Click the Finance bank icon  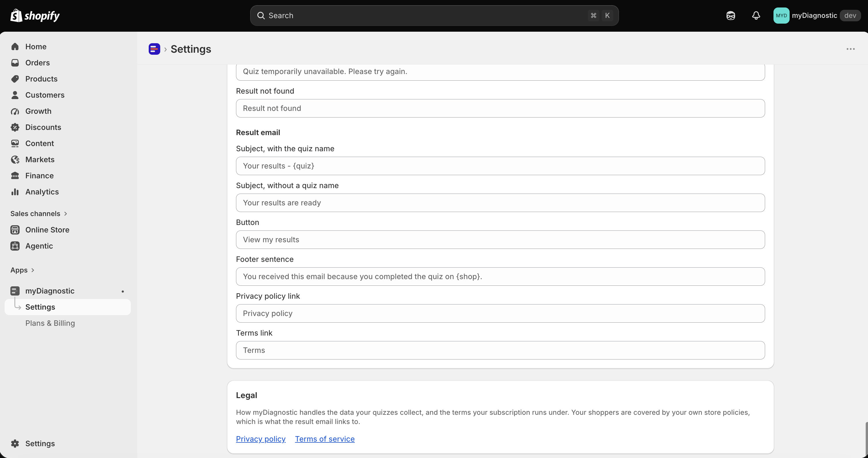(15, 176)
